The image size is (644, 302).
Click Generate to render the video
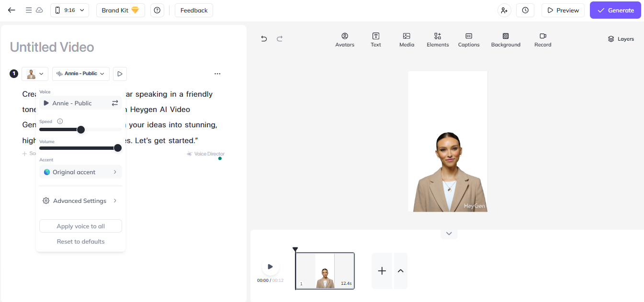pos(615,10)
